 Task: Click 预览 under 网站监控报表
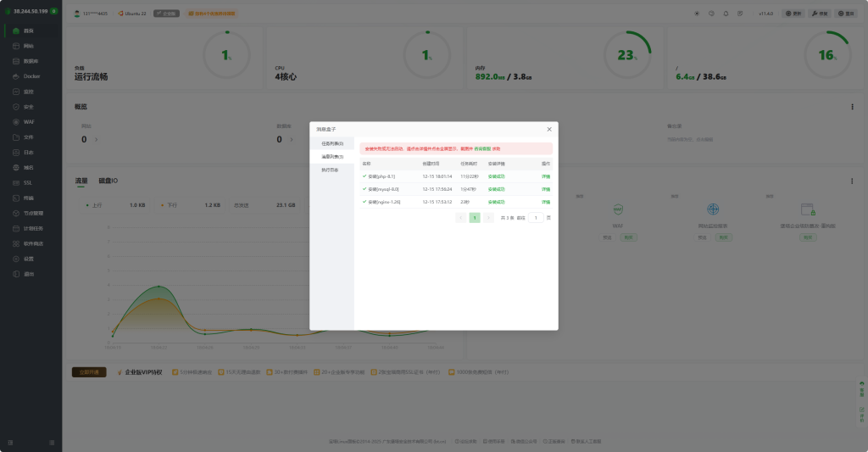[703, 237]
